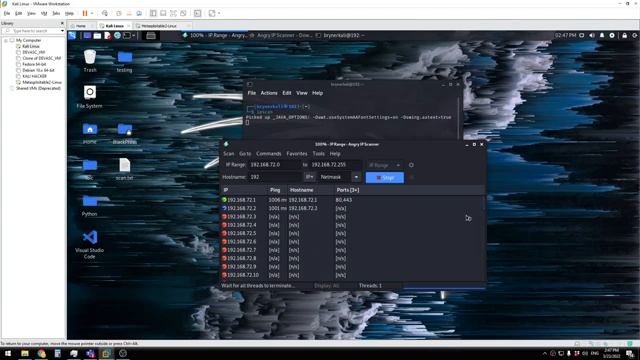
Task: Open the Kali panel file manager icon
Action: [x=97, y=36]
